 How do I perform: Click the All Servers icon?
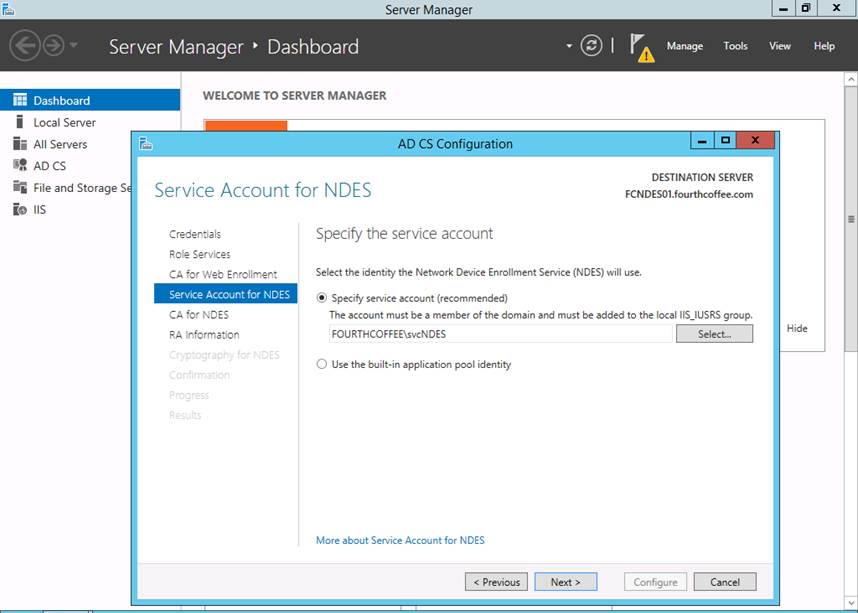(20, 144)
